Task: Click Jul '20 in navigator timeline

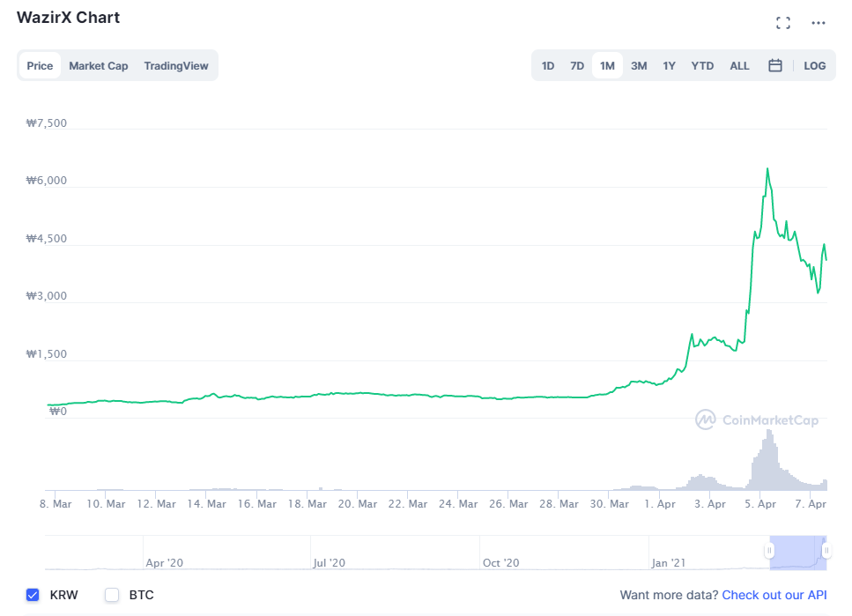Action: click(329, 563)
